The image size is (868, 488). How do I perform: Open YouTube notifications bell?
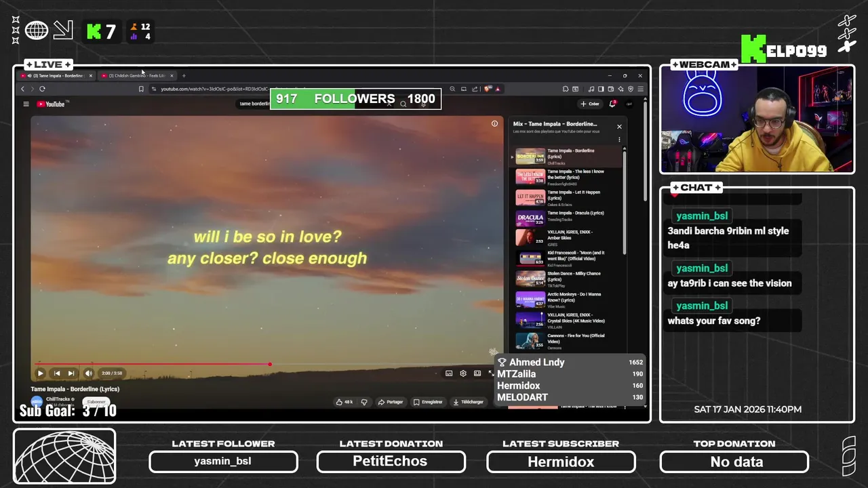[612, 104]
